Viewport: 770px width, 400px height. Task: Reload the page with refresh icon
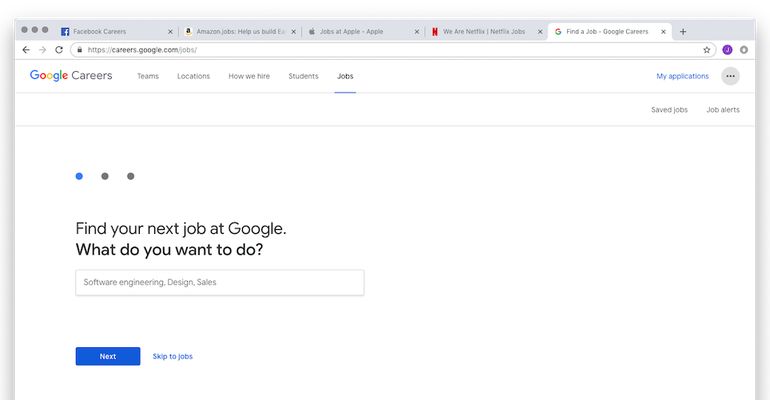click(59, 49)
